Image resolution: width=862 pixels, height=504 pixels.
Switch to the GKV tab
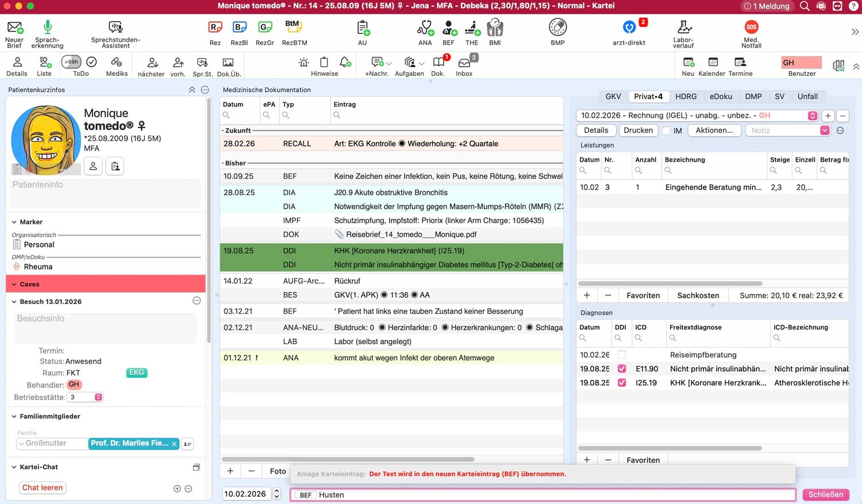click(613, 97)
